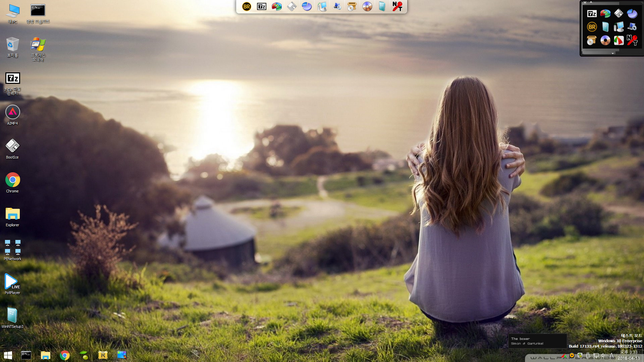Select the 휴지통 recycle bin icon
The width and height of the screenshot is (644, 362).
[12, 47]
